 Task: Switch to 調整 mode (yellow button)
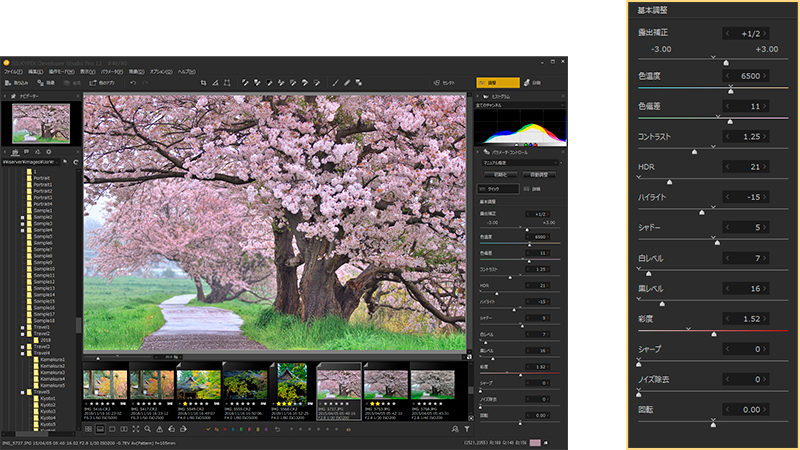497,83
